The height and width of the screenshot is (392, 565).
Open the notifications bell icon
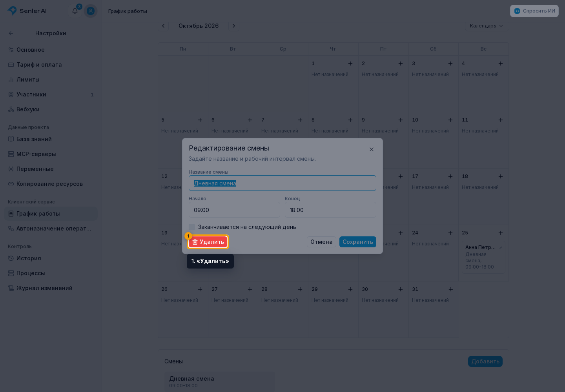tap(75, 11)
